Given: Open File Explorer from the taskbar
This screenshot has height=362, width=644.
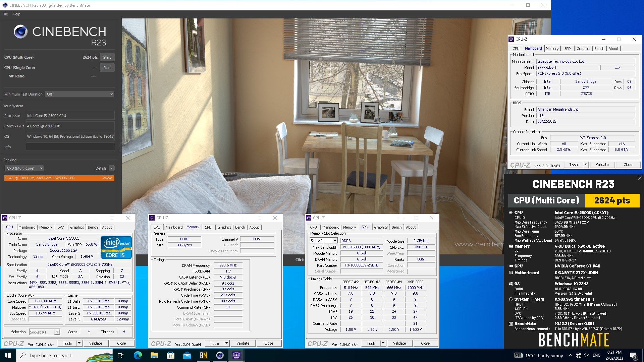Looking at the screenshot, I should click(154, 355).
